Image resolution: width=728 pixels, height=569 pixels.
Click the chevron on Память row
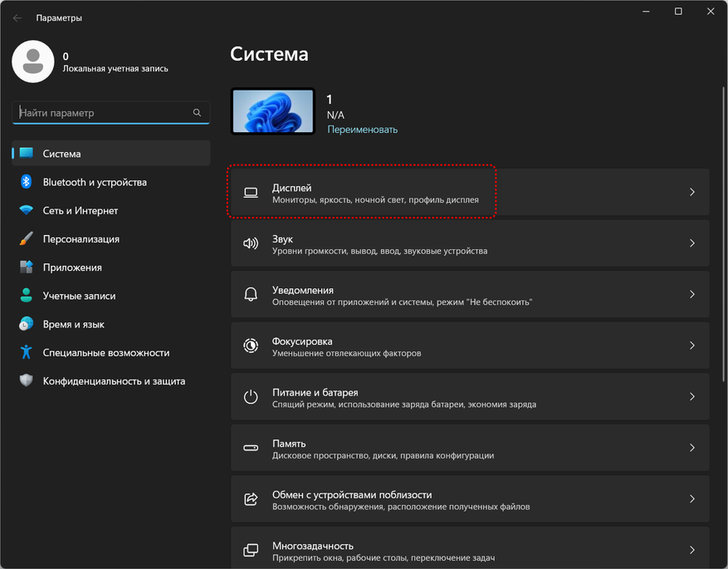coord(691,449)
